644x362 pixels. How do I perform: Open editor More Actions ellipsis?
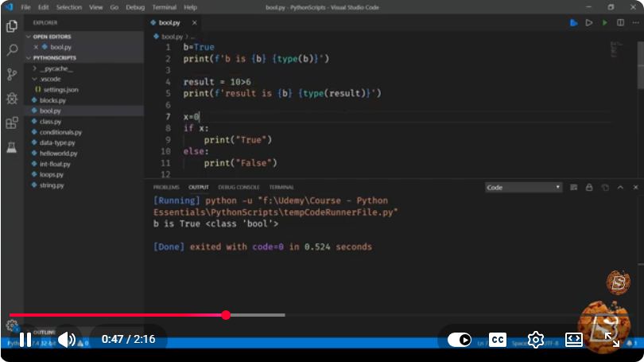point(635,22)
